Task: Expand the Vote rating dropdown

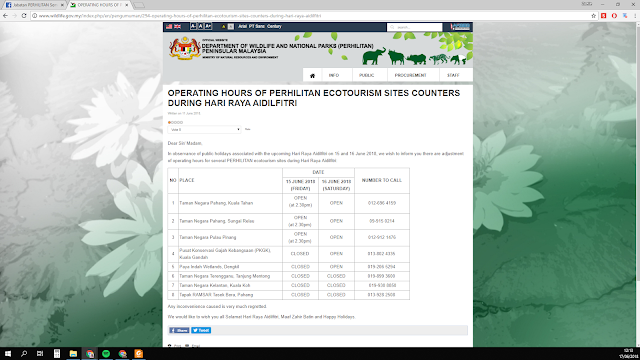Action: click(x=204, y=129)
